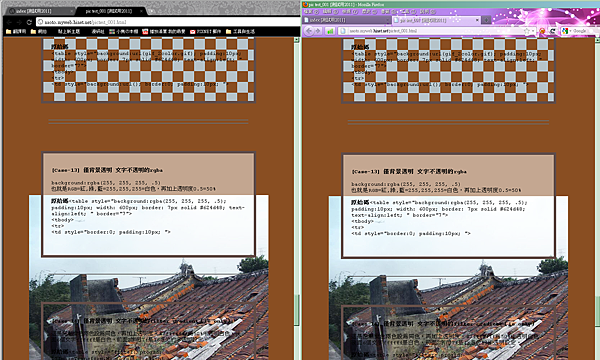Screen dimensions: 600x360
Task: Reload the page in Chrome
Action: 29,22
